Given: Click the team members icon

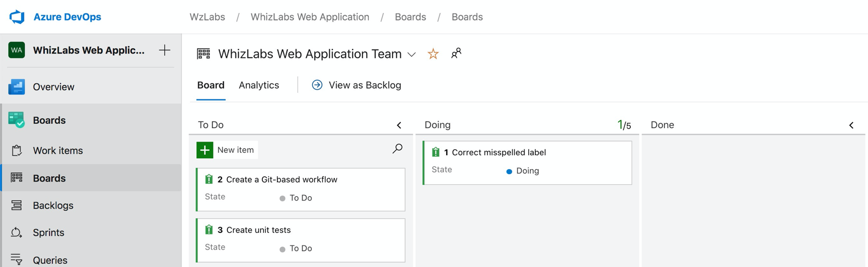Looking at the screenshot, I should pyautogui.click(x=456, y=53).
